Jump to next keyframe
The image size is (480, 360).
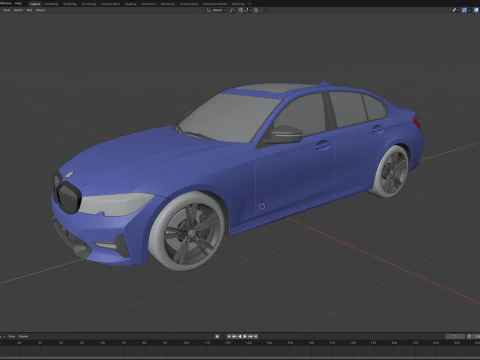(x=250, y=336)
